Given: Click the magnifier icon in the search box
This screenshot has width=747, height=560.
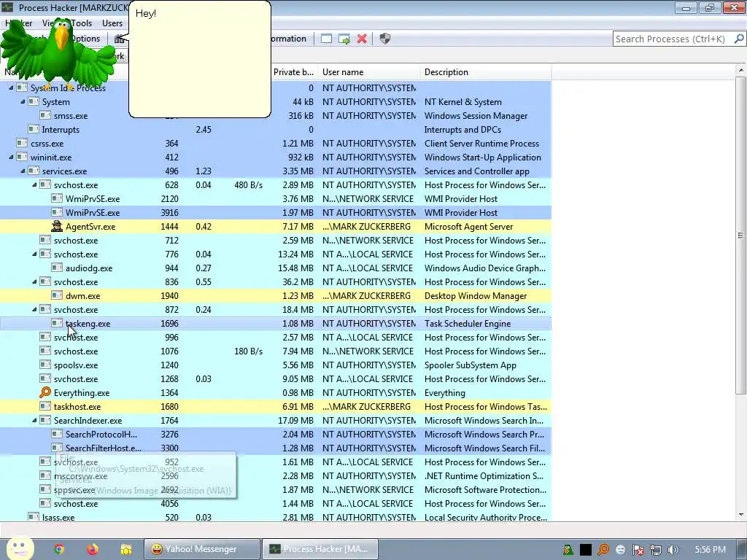Looking at the screenshot, I should (x=739, y=39).
